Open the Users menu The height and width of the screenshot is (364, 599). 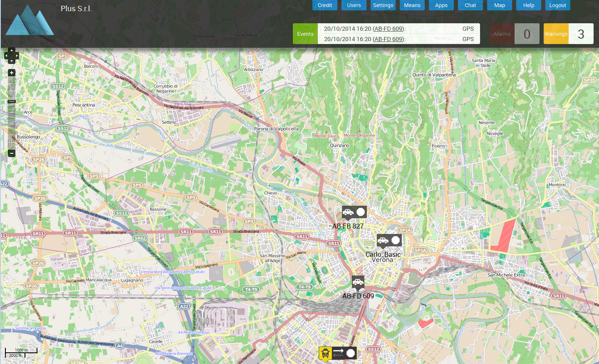[x=354, y=5]
